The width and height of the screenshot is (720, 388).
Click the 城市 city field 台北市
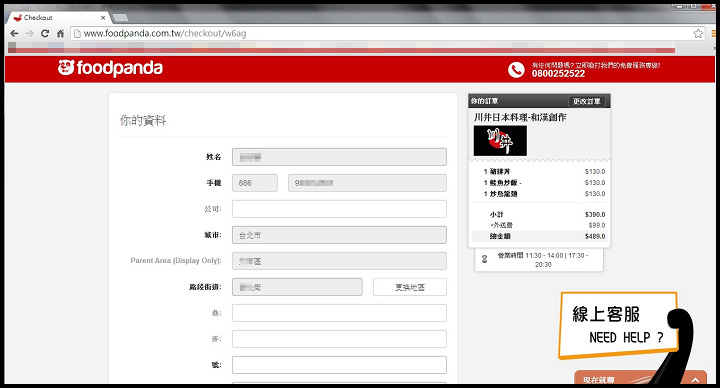click(339, 235)
